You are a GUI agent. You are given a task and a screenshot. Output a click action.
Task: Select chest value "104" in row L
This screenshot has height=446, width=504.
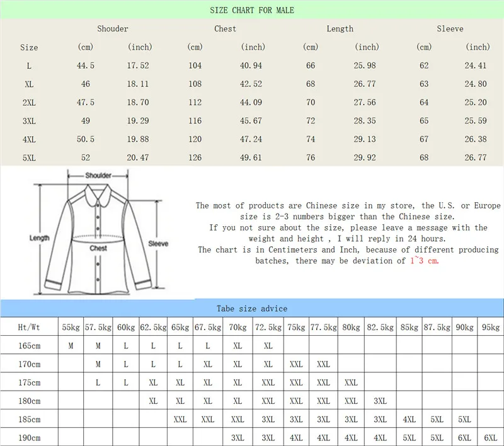tap(195, 66)
